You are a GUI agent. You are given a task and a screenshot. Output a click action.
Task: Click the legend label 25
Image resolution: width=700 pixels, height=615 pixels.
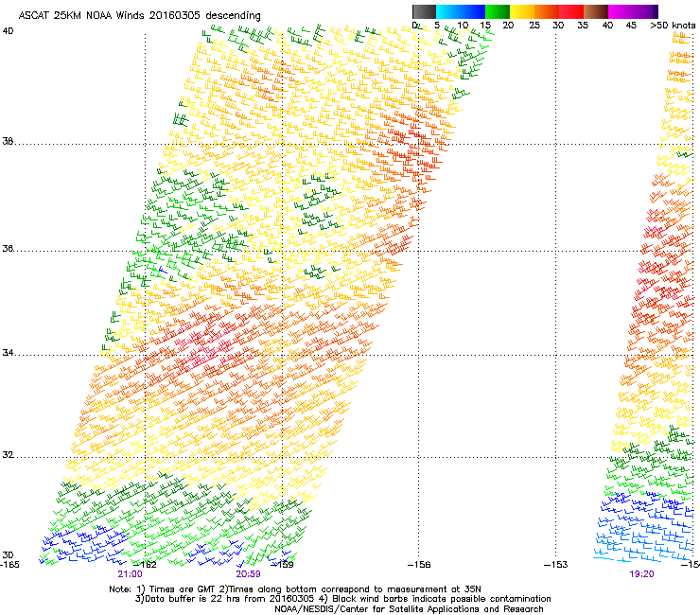(x=534, y=26)
